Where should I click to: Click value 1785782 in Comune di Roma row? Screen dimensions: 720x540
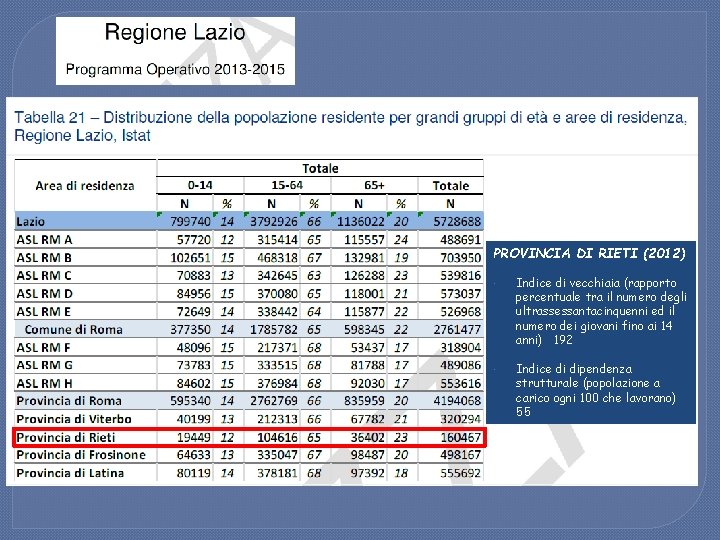pyautogui.click(x=274, y=330)
